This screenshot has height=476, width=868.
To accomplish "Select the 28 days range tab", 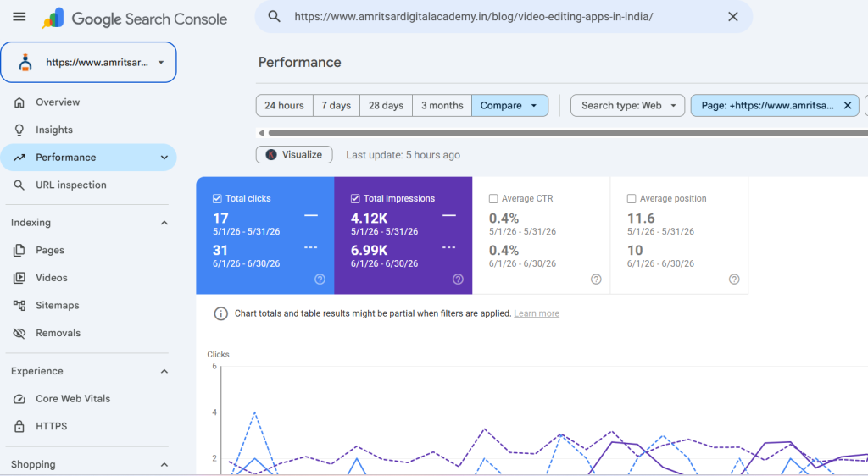I will coord(386,106).
